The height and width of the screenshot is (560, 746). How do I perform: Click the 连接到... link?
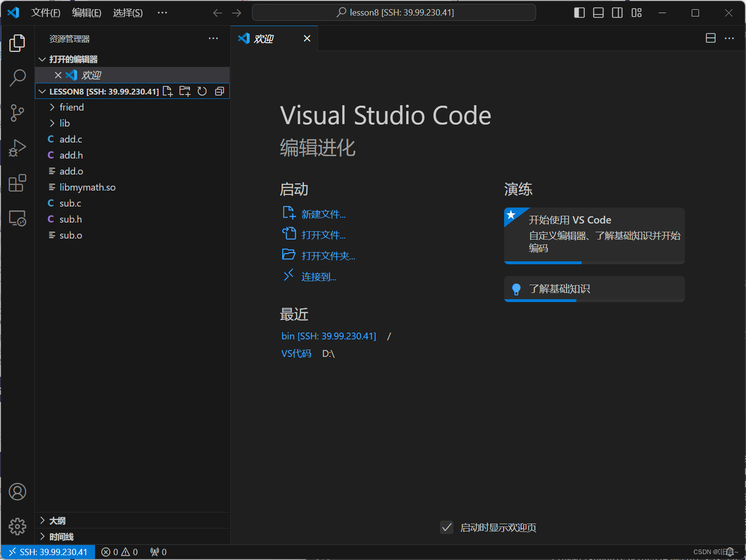tap(318, 277)
